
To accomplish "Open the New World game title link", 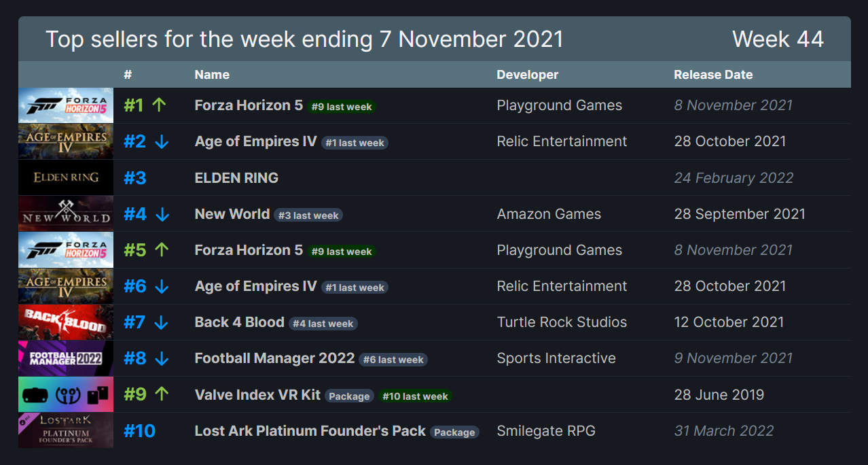I will (232, 214).
